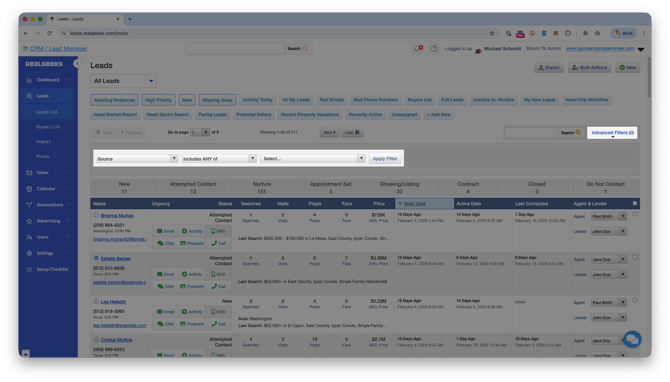Check the Lea Helseth row checkbox

pos(635,301)
